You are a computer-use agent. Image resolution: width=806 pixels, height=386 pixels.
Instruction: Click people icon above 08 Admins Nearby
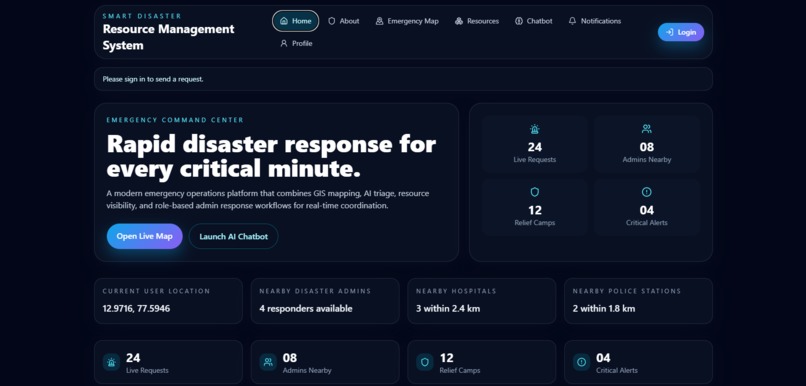coord(647,129)
